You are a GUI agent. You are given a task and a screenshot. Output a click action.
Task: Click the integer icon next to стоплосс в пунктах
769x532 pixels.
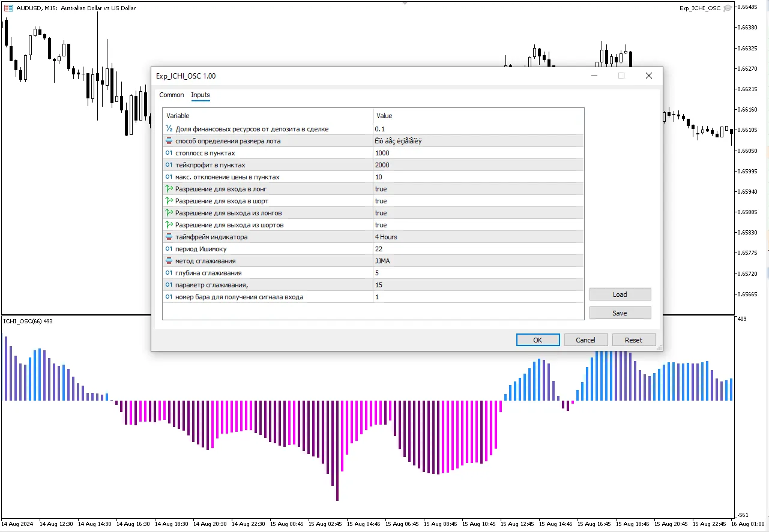pos(169,153)
